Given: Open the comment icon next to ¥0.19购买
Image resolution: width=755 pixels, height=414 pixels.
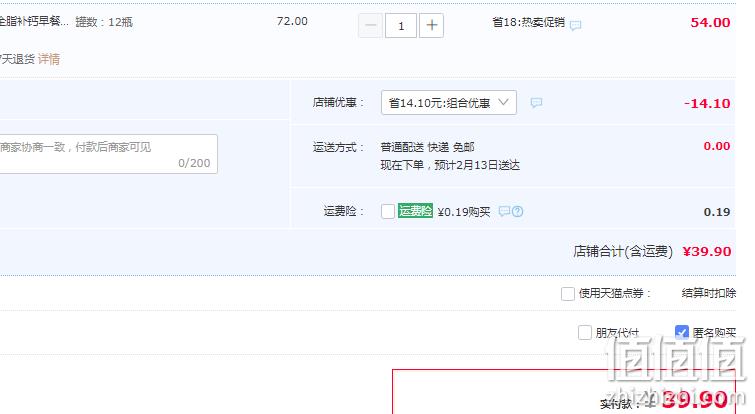Looking at the screenshot, I should pos(504,211).
